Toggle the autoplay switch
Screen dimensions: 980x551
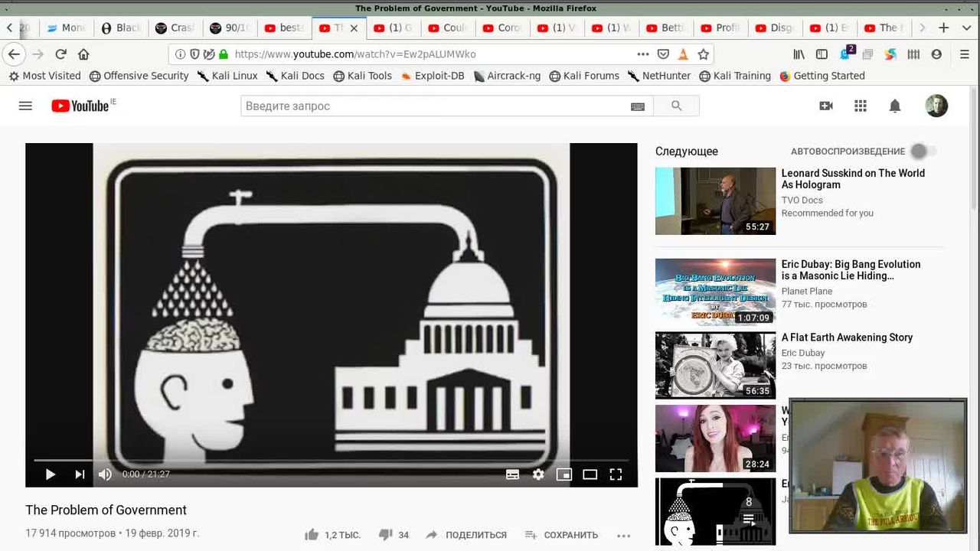click(923, 152)
